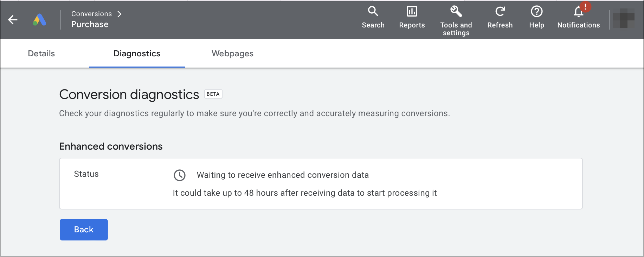Click the clock status icon

coord(180,175)
